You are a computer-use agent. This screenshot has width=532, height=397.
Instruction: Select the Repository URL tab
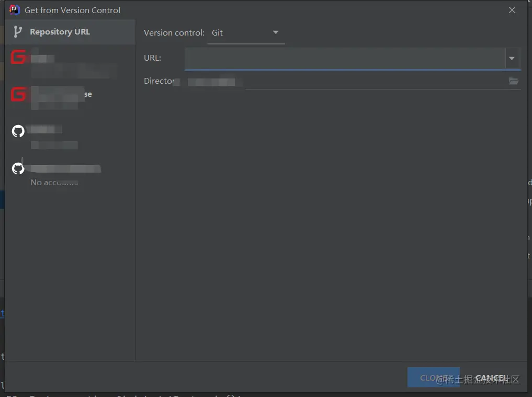pyautogui.click(x=70, y=32)
